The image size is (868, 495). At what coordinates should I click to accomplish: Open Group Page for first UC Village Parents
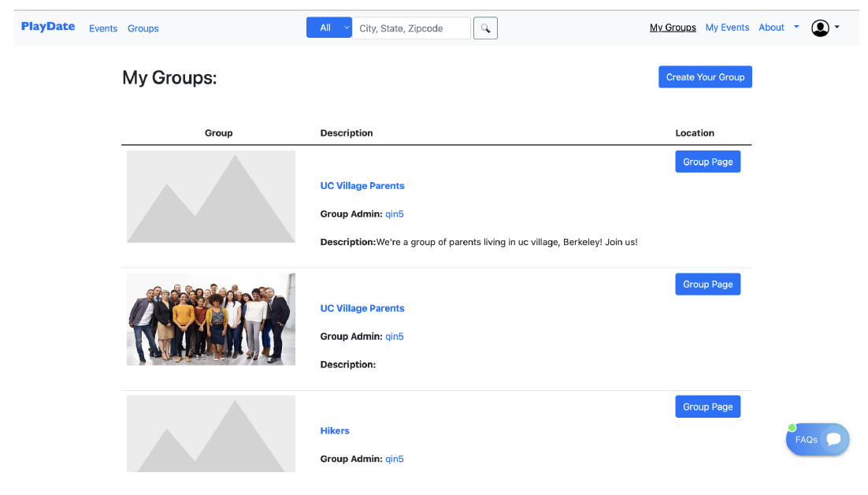tap(707, 162)
